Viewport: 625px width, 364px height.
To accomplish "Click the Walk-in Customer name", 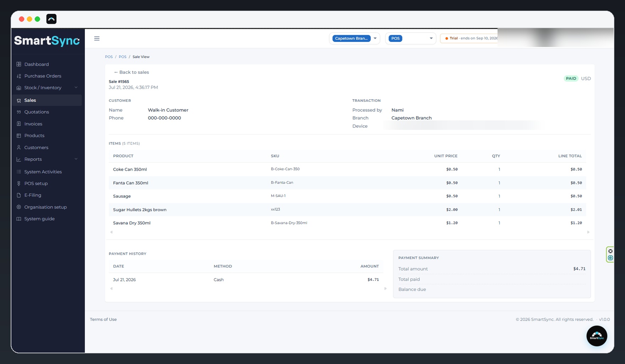I will [168, 110].
